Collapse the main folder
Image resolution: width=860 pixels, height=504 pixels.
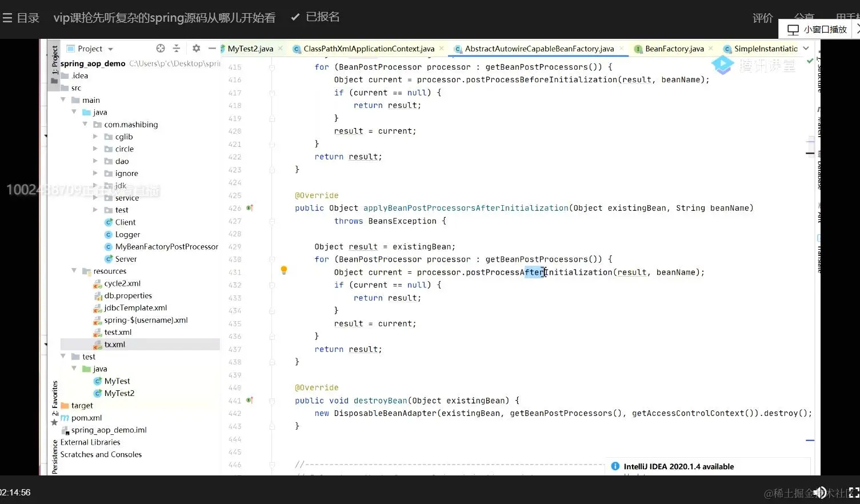tap(63, 100)
